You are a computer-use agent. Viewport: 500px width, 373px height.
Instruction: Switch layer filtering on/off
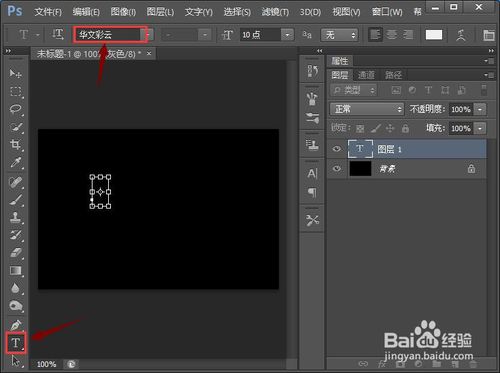pos(484,90)
